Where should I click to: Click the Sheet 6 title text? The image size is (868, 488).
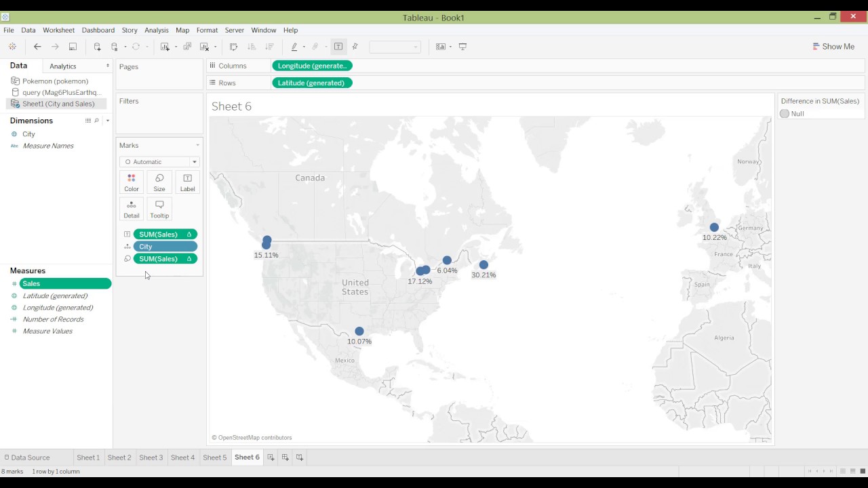231,106
